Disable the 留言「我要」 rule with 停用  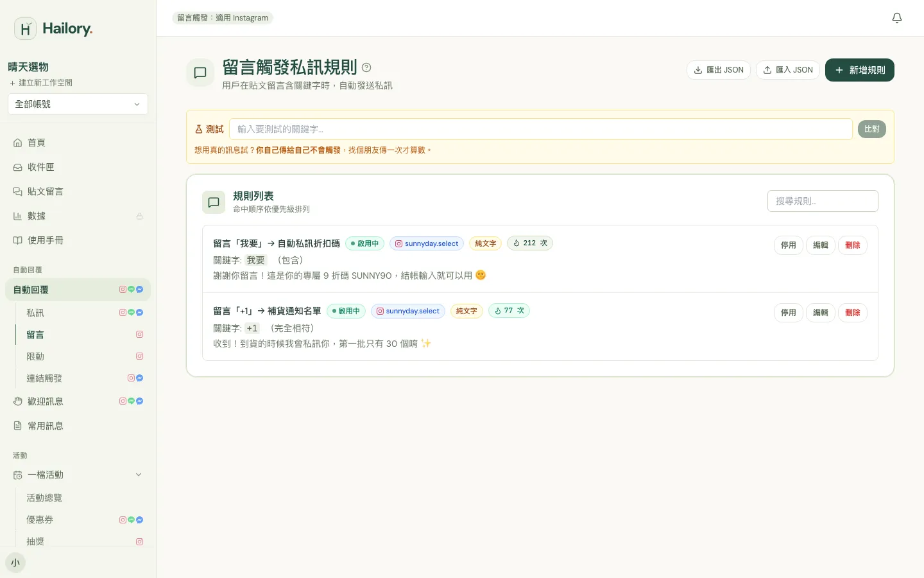789,245
